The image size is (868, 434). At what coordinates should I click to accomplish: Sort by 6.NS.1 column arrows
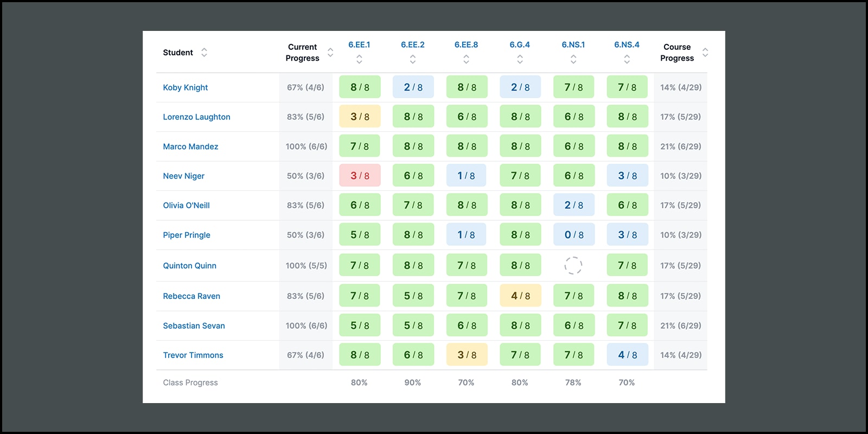point(573,59)
